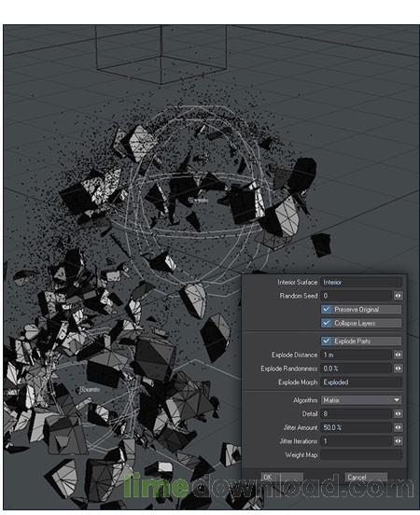Click the Jitter Amount stepper arrows
Viewport: 420px width, 515px height.
[398, 427]
